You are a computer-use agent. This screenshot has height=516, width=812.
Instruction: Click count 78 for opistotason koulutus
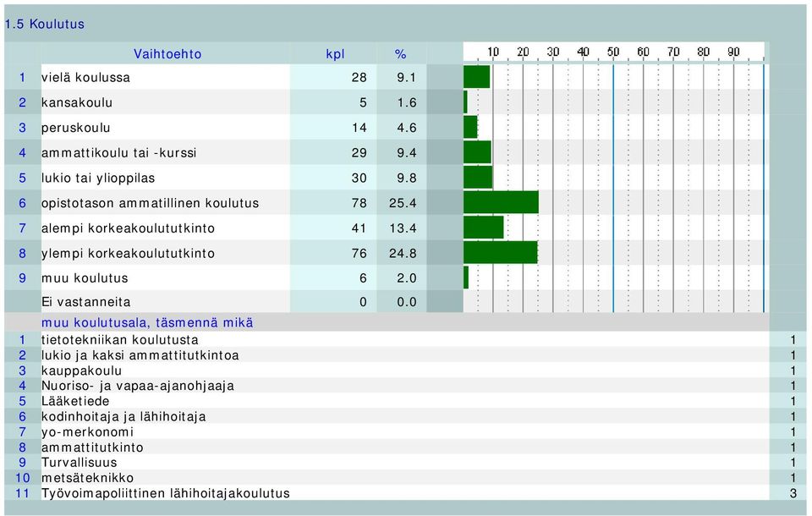coord(359,203)
